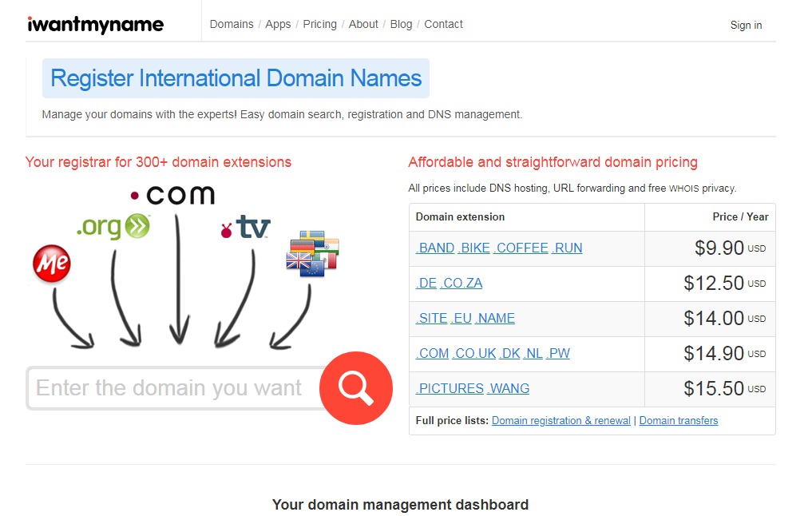Click the .BAND extension link
Image resolution: width=812 pixels, height=516 pixels.
[x=435, y=248]
